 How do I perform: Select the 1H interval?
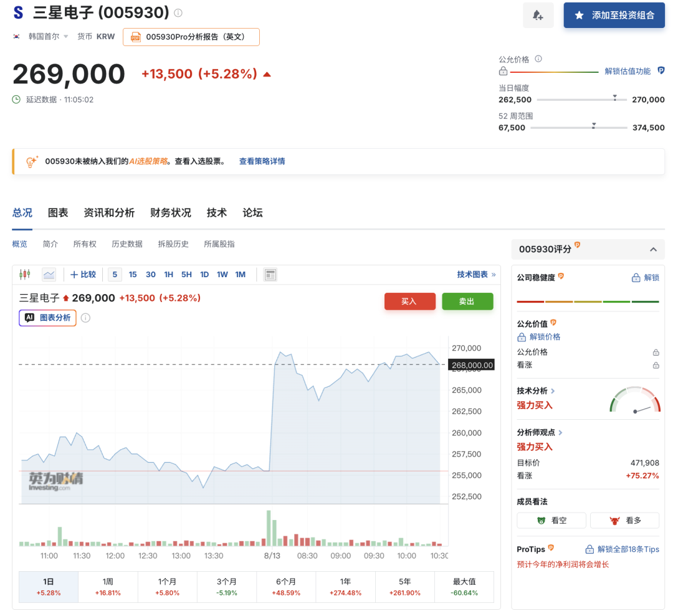pos(169,275)
